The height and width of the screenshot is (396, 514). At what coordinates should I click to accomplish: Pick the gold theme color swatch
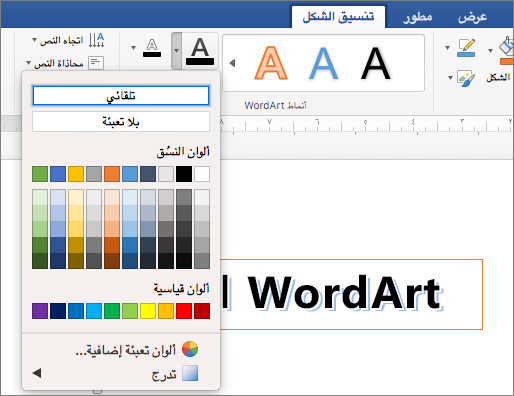click(x=76, y=174)
